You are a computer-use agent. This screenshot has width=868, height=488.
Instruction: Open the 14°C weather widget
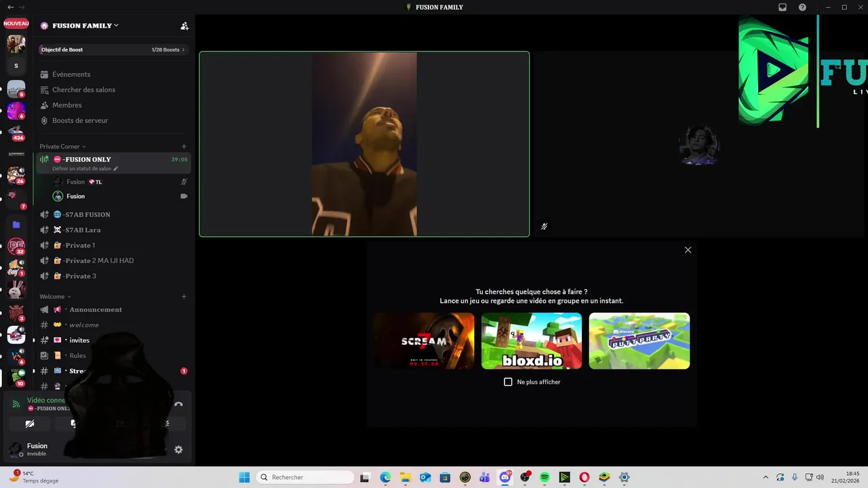point(34,477)
